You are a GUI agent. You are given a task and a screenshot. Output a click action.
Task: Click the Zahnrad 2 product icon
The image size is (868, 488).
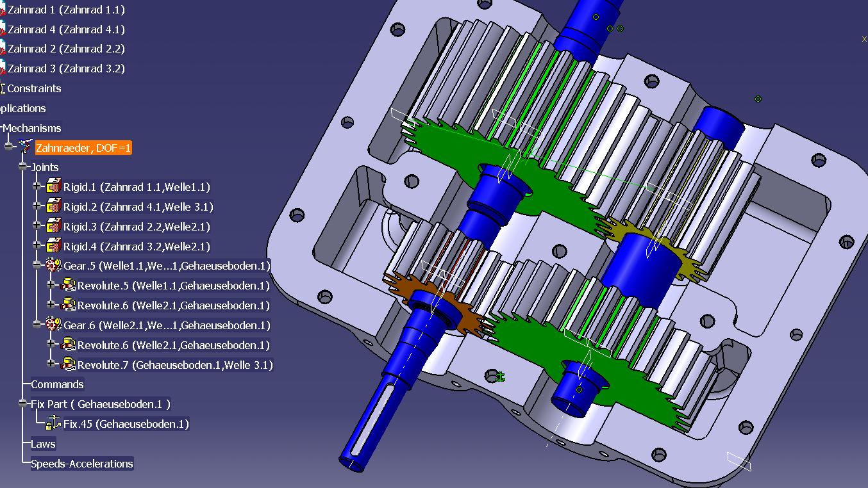[3, 49]
